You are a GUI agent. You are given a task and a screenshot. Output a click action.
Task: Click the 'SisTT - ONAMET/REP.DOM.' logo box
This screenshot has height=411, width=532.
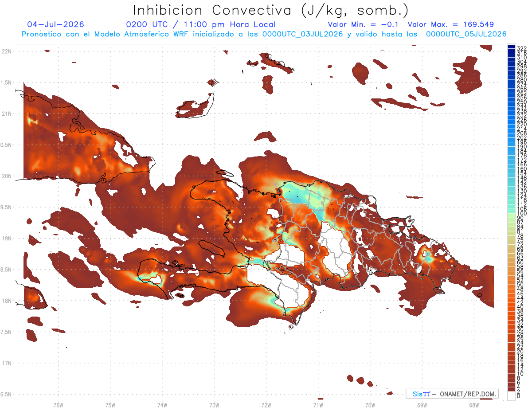tap(452, 394)
